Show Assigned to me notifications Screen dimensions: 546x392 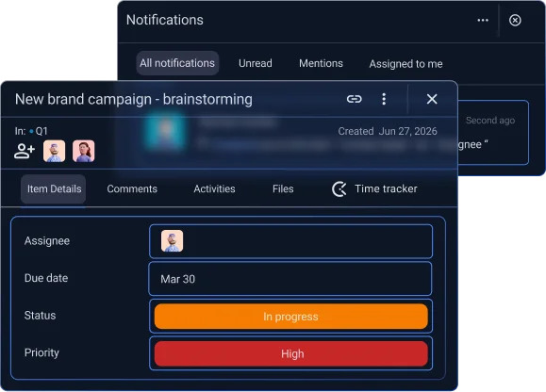click(x=406, y=64)
